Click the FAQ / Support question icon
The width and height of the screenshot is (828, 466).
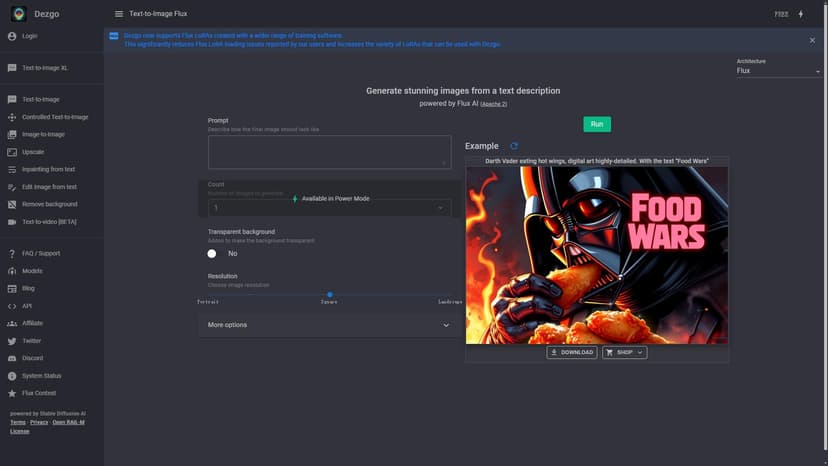point(12,254)
